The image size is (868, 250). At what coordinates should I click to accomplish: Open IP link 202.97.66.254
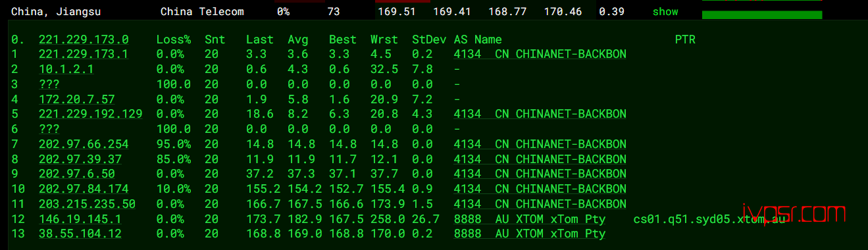84,144
